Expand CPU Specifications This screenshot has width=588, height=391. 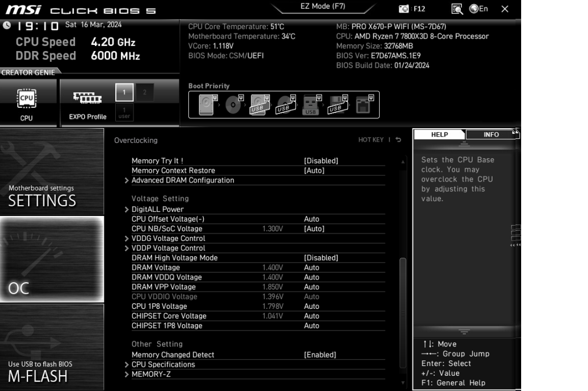(x=163, y=364)
